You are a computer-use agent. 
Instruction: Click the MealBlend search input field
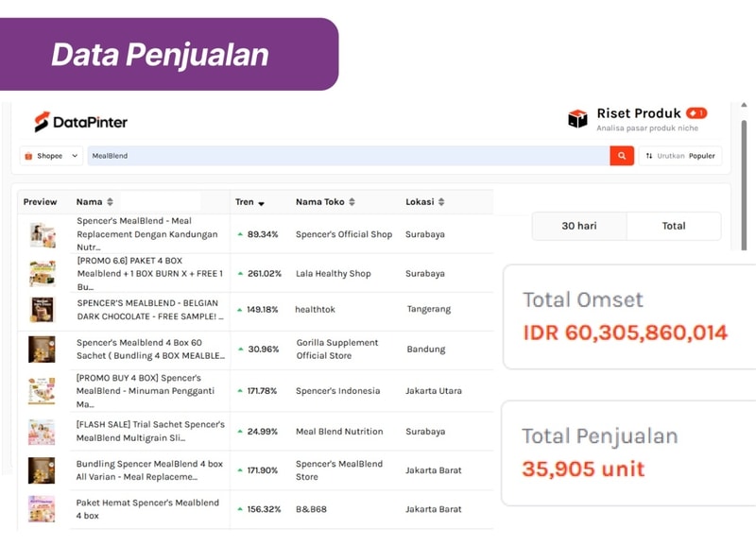point(348,156)
